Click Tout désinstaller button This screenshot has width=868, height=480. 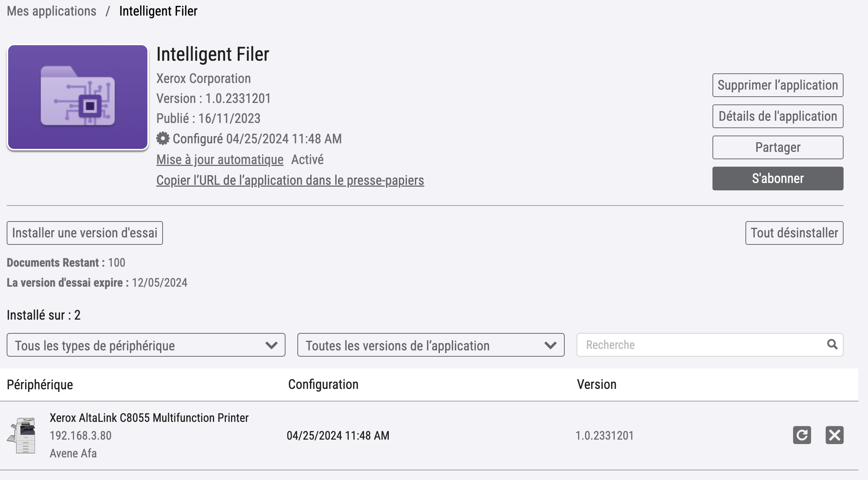(x=794, y=233)
